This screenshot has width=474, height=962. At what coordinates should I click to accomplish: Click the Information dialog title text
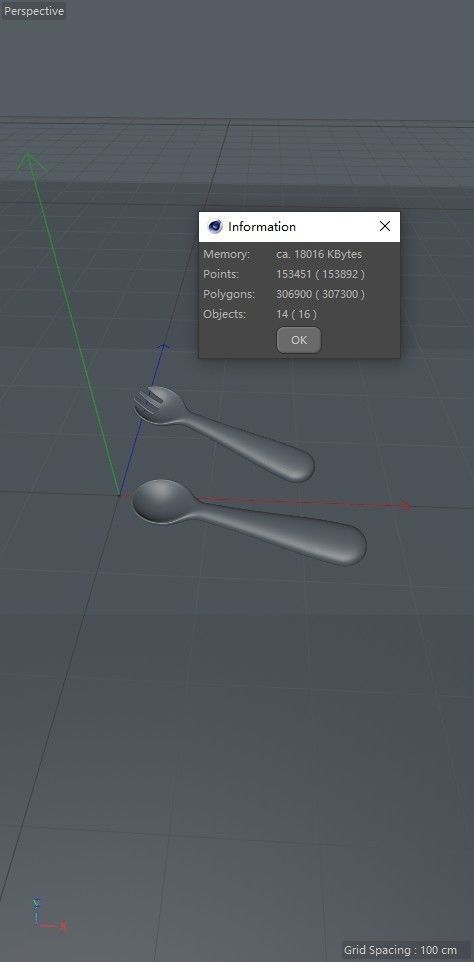pos(262,226)
